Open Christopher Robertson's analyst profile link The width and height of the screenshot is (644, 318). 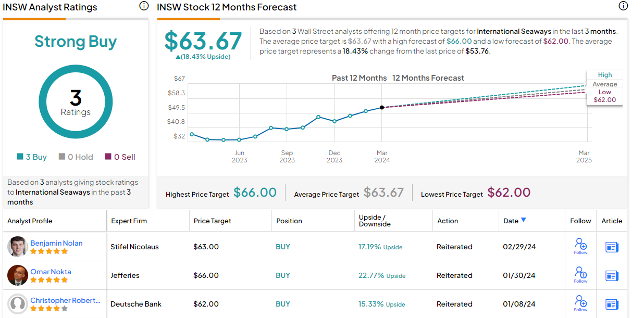tap(65, 300)
